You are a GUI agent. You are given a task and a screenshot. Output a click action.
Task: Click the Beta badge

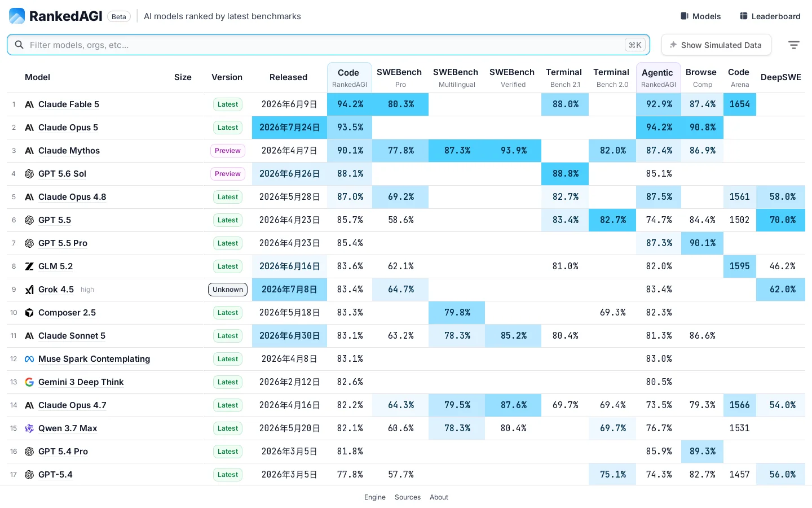point(119,16)
